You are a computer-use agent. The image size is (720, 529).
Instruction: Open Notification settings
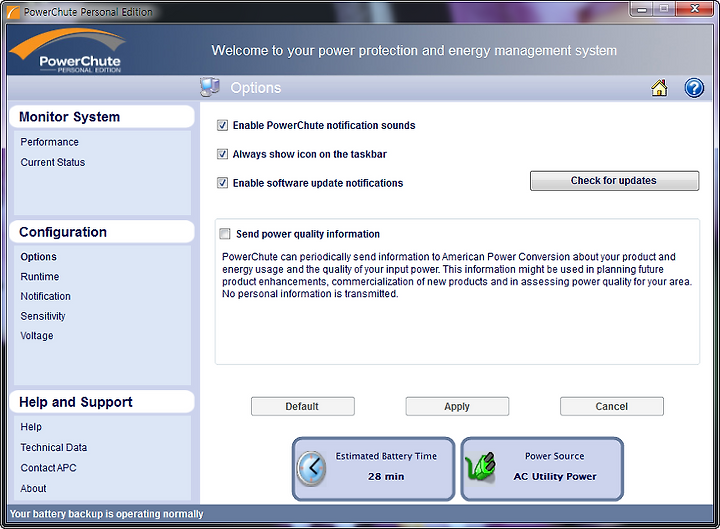45,297
